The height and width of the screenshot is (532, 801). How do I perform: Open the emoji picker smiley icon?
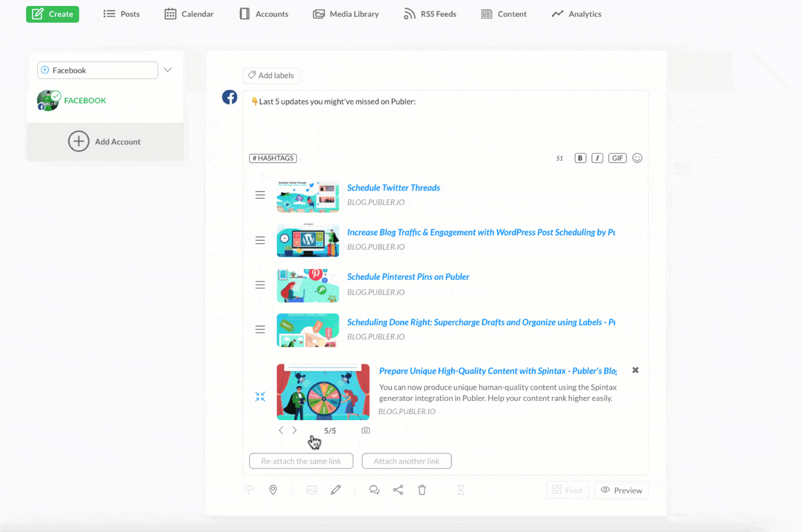click(x=637, y=158)
